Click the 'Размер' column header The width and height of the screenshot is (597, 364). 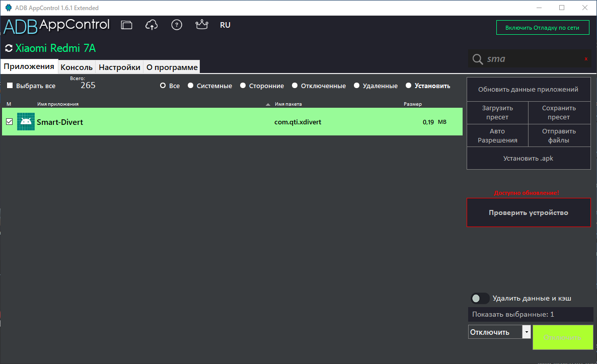coord(413,104)
